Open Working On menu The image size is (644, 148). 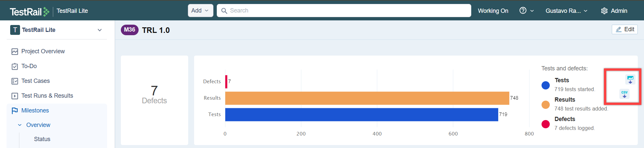(493, 11)
